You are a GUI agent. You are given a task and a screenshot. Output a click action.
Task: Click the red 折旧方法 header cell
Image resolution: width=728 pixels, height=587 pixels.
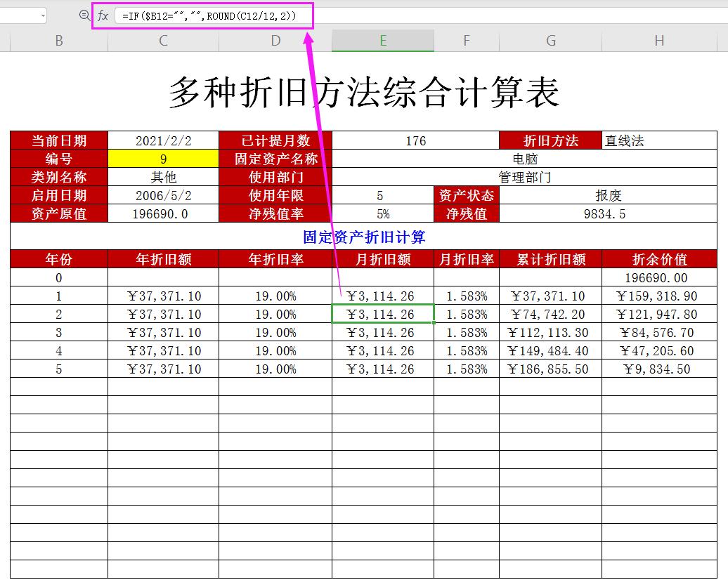click(x=550, y=140)
